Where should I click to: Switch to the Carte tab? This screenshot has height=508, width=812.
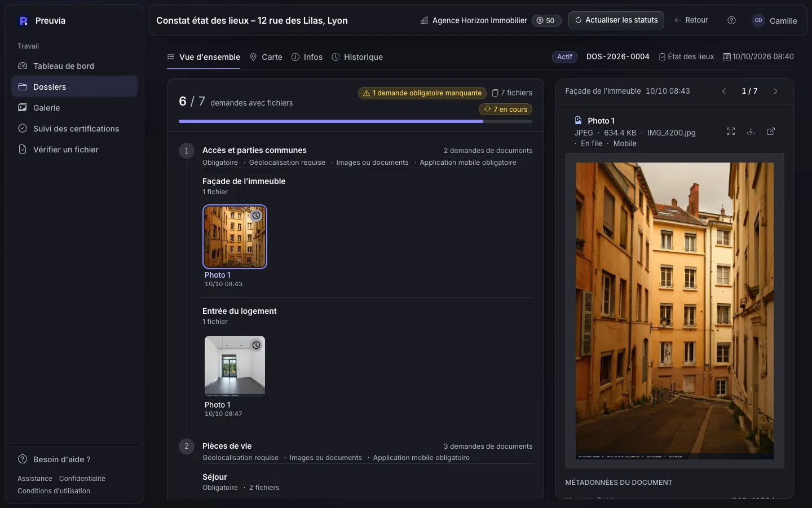(x=266, y=57)
